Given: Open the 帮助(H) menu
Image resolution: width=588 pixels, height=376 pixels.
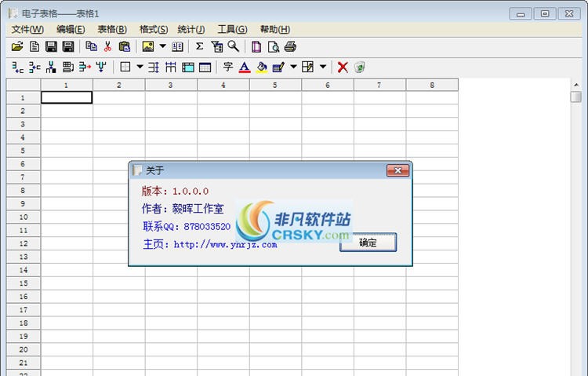Looking at the screenshot, I should tap(275, 29).
